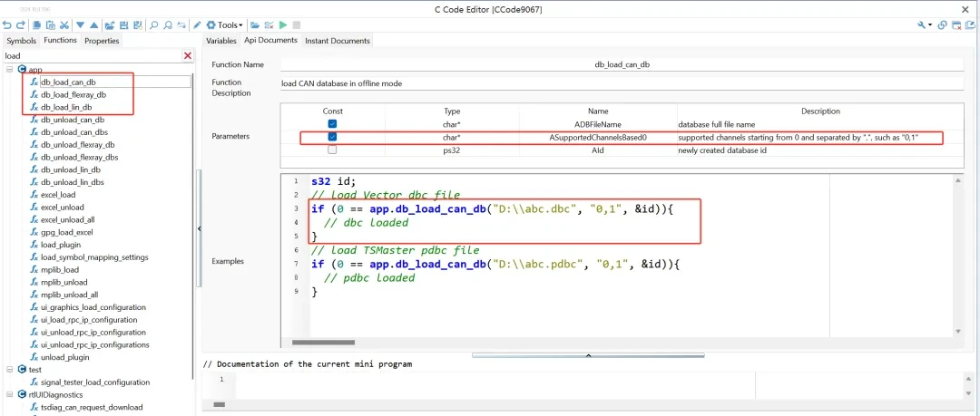Select excel_load function
The height and width of the screenshot is (416, 980).
coord(58,195)
